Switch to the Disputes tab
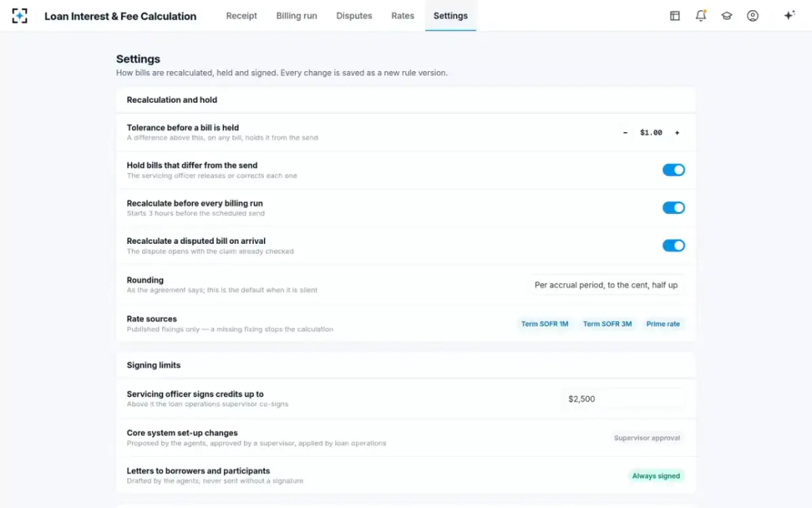Image resolution: width=812 pixels, height=508 pixels. point(354,16)
